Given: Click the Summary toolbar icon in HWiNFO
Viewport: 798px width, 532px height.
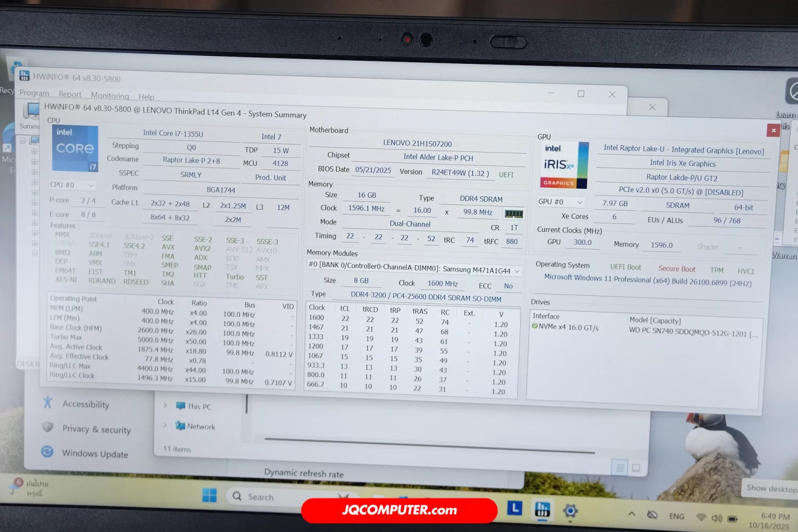Looking at the screenshot, I should 30,115.
